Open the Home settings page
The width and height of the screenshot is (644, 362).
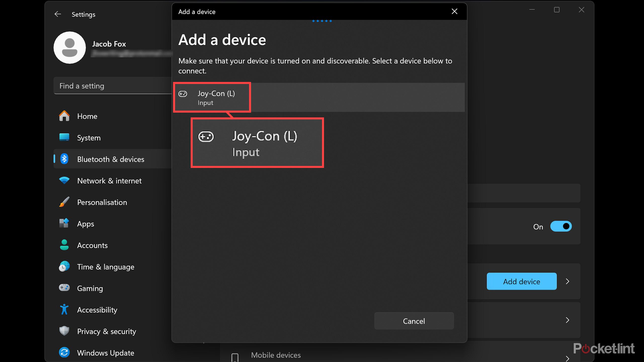[87, 116]
